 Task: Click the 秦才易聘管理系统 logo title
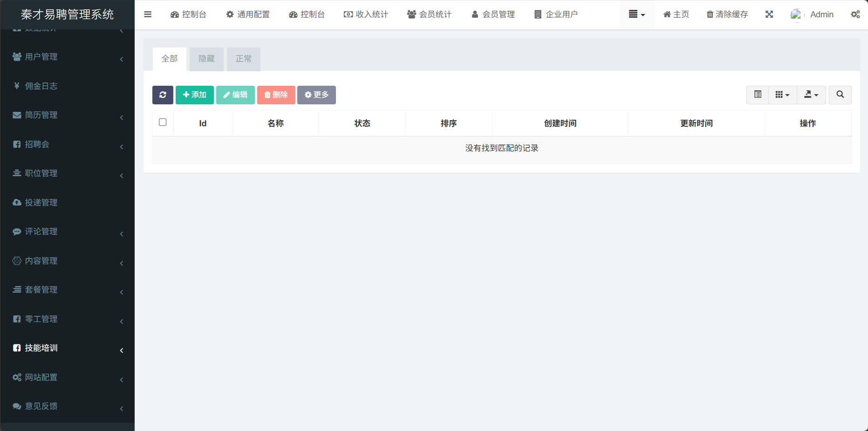pyautogui.click(x=67, y=14)
